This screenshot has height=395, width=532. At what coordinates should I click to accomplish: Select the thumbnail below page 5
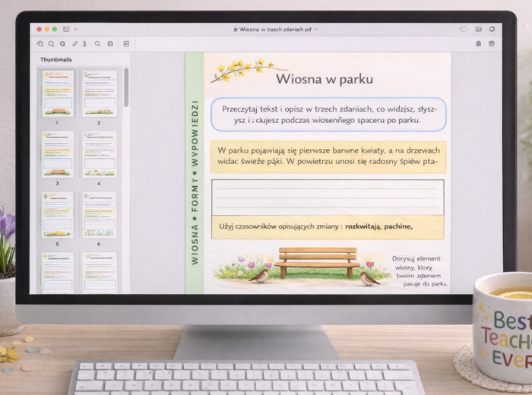(x=58, y=273)
